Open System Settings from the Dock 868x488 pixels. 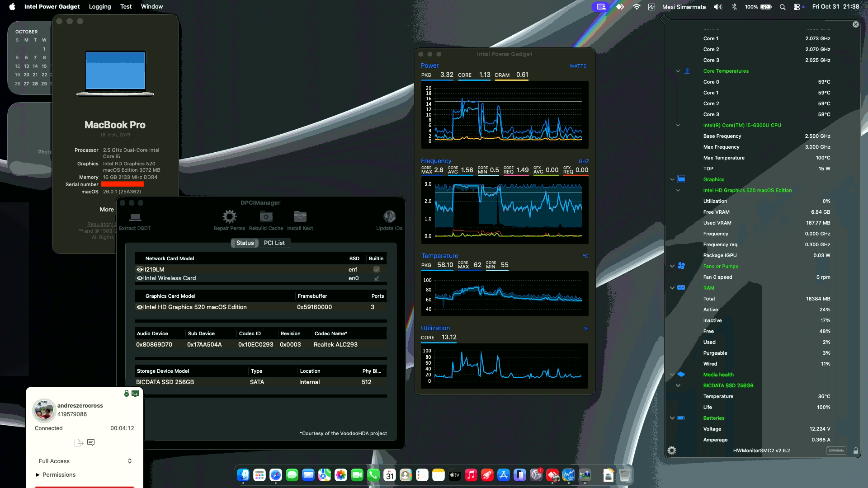(536, 475)
